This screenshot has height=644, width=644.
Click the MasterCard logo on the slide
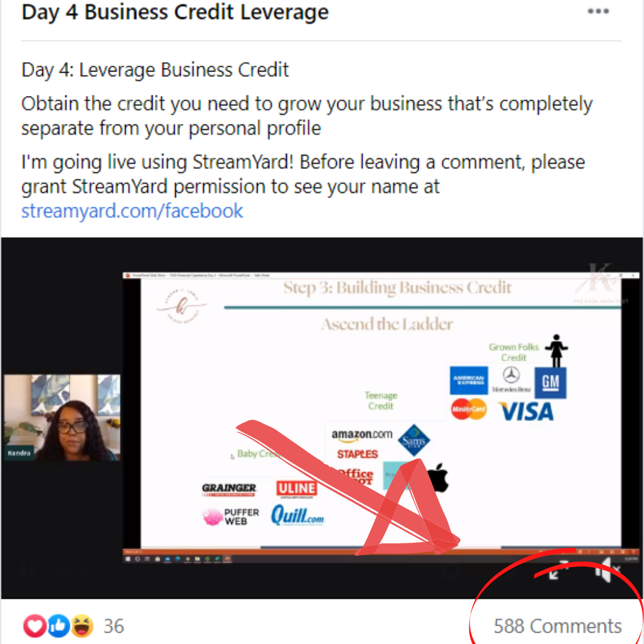coord(469,409)
